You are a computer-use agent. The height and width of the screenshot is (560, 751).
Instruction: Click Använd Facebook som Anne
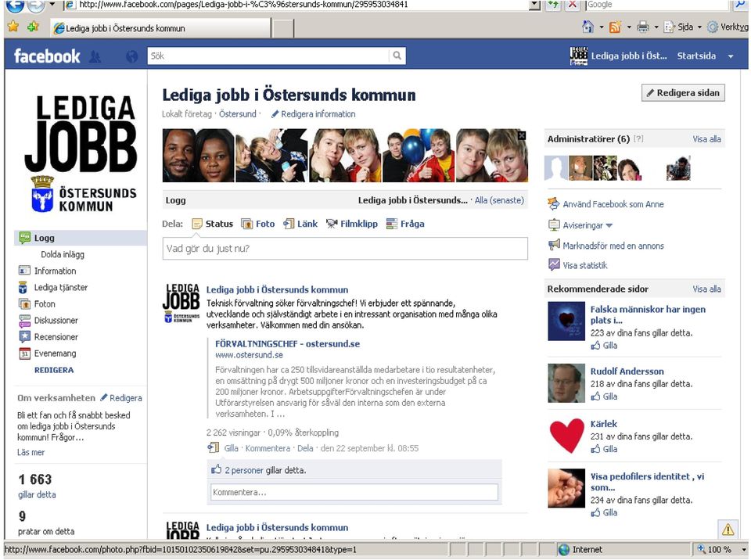(x=613, y=204)
